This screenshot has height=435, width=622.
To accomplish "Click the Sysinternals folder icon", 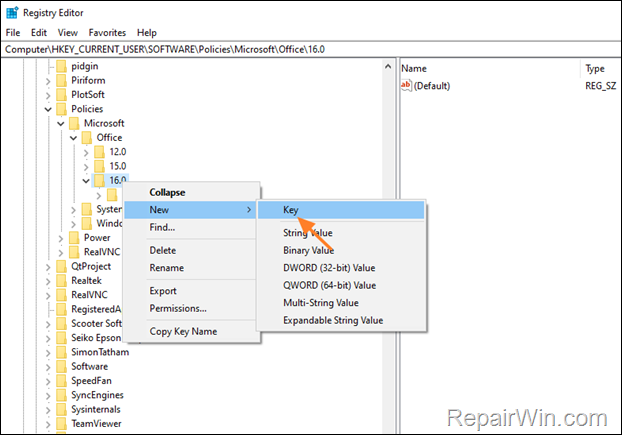I will (61, 409).
